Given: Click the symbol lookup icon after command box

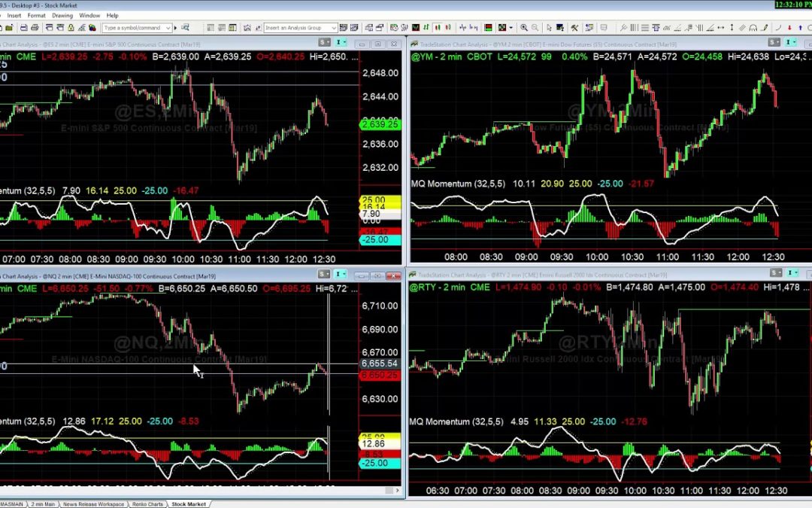Looking at the screenshot, I should click(x=185, y=28).
